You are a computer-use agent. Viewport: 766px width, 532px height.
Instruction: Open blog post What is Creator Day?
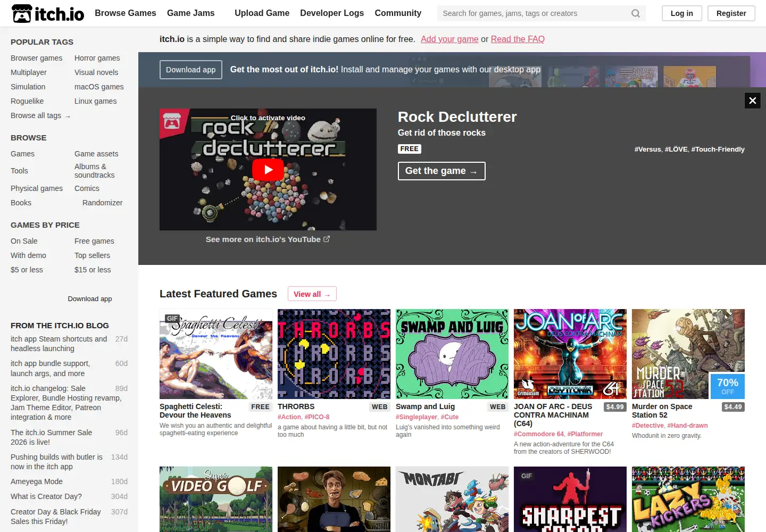pos(46,496)
